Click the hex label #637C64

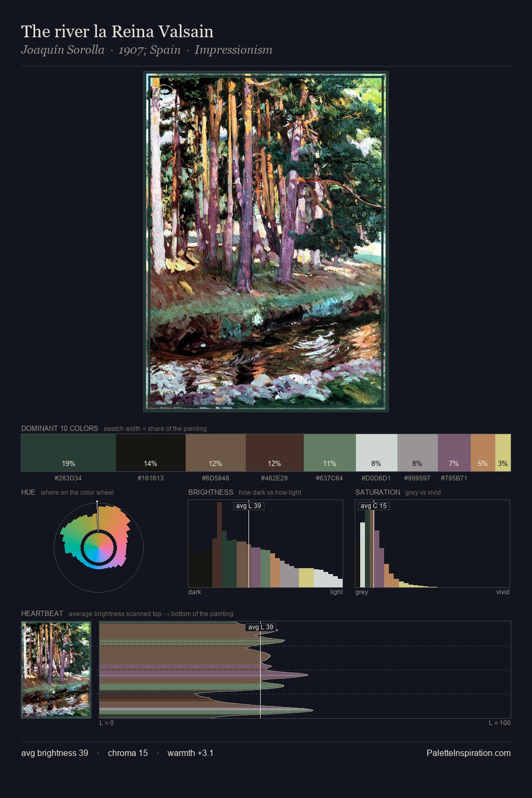point(329,478)
